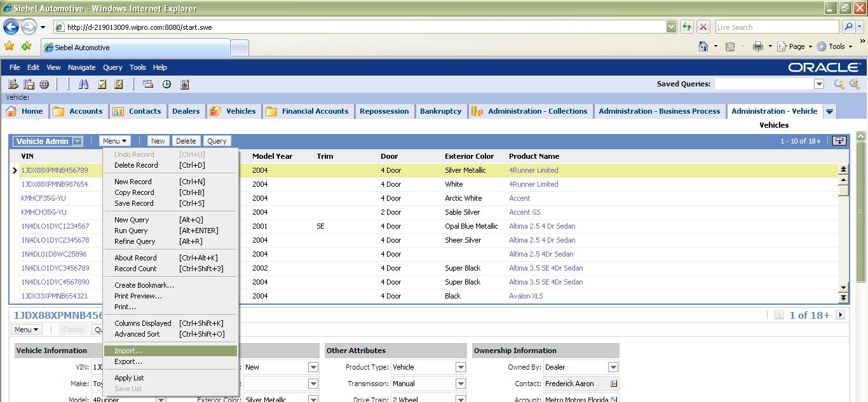The height and width of the screenshot is (402, 868).
Task: Click the Exterior Color column header
Action: tap(470, 156)
